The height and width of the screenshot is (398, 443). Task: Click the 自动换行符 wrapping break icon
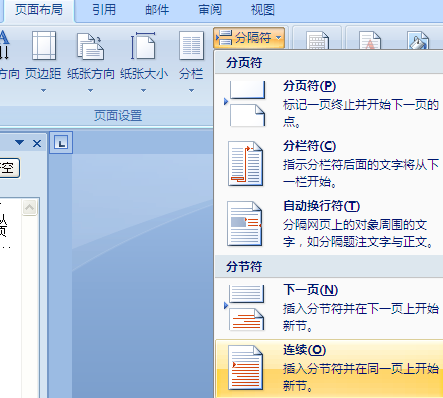(x=245, y=224)
